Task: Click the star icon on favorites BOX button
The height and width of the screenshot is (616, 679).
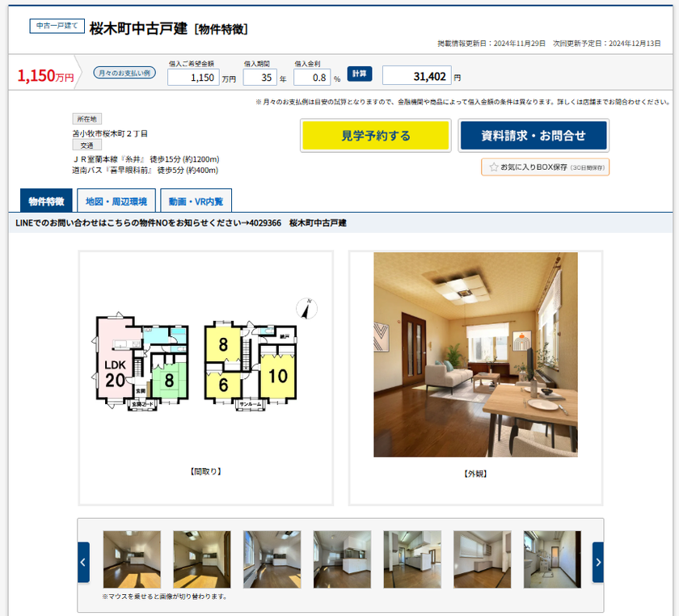Action: (493, 167)
